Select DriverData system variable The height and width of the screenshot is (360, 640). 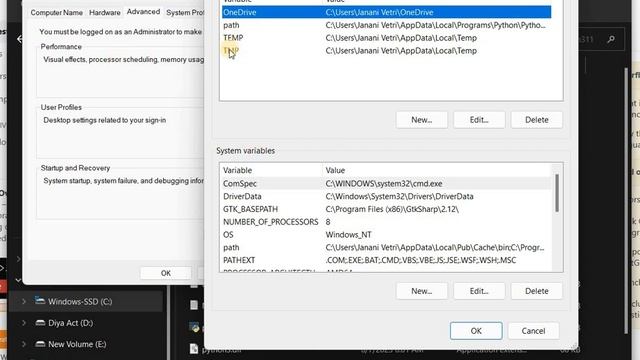[386, 196]
